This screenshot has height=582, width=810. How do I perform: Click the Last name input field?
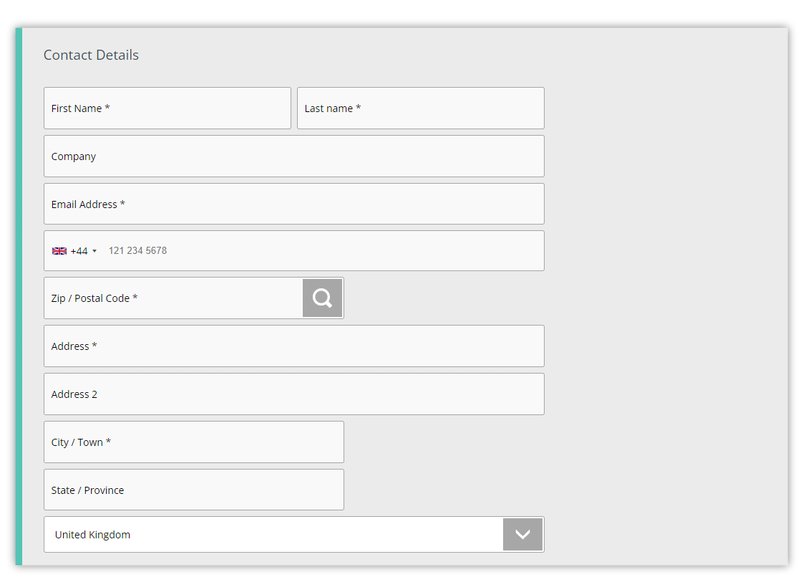[x=419, y=107]
